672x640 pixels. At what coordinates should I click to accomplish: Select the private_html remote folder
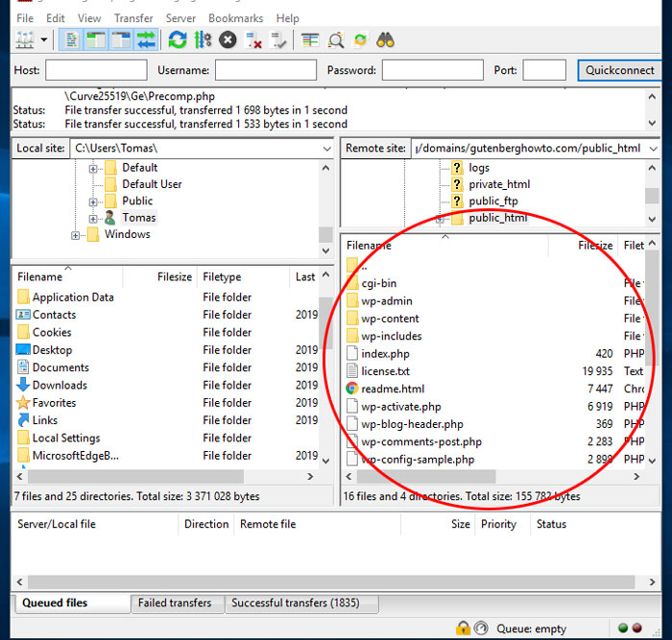click(x=499, y=184)
